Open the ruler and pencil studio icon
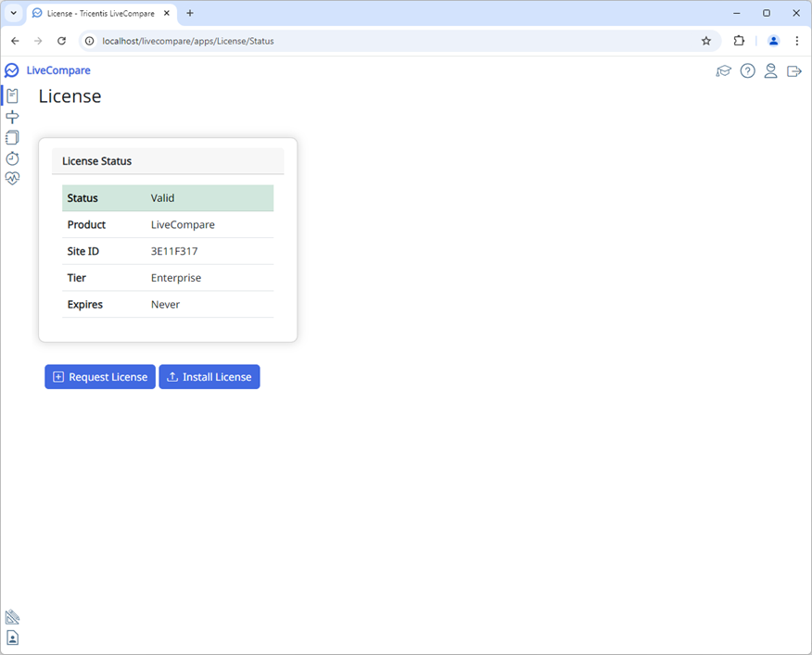 pyautogui.click(x=12, y=617)
